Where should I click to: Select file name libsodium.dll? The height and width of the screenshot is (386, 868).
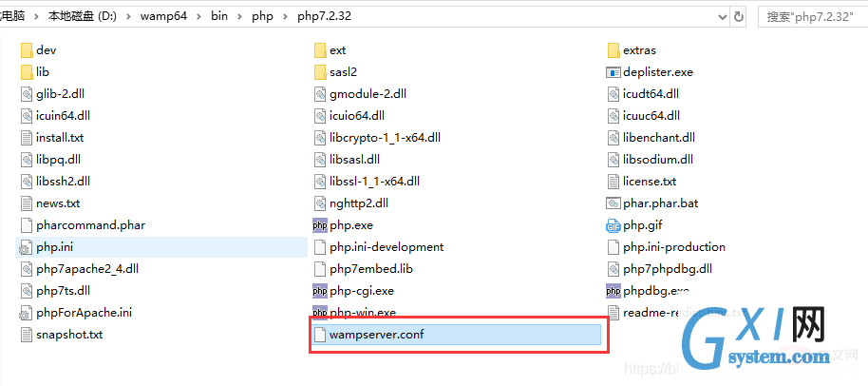[x=658, y=160]
